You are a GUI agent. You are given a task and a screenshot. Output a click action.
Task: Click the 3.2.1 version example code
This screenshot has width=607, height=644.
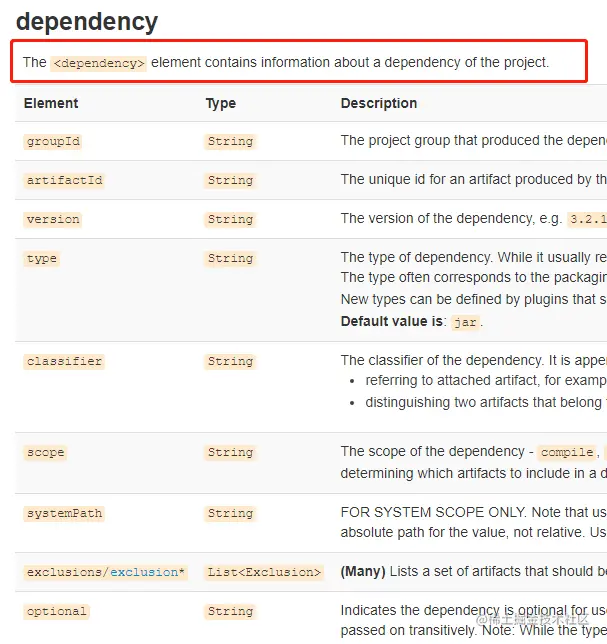point(587,219)
